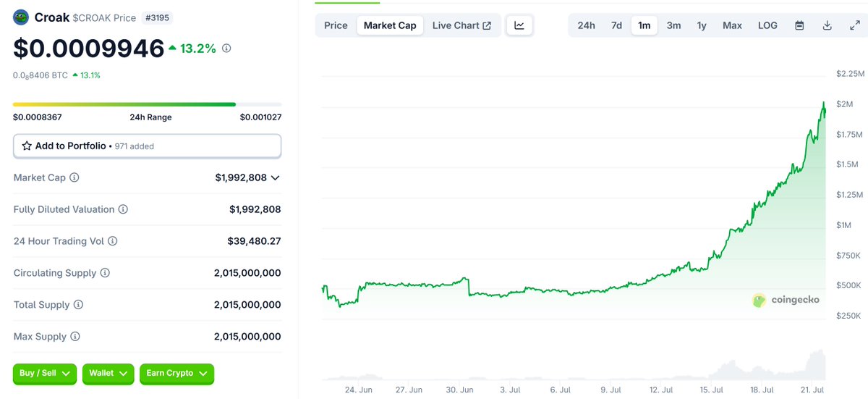This screenshot has height=399, width=868.
Task: Click the Circulating Supply 2,015,000,000 value
Action: [x=247, y=273]
